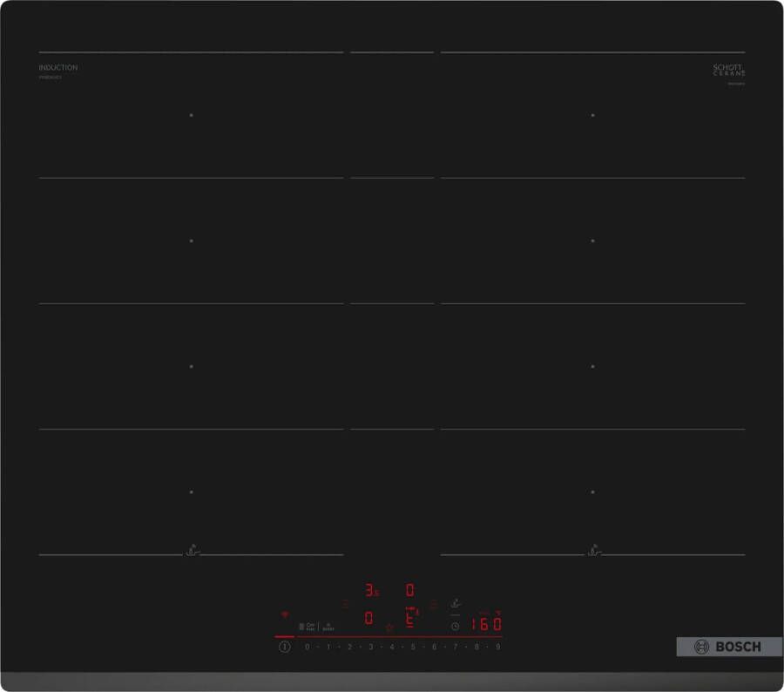The width and height of the screenshot is (784, 692).
Task: Tap the red timer display showing 160
Action: [486, 625]
